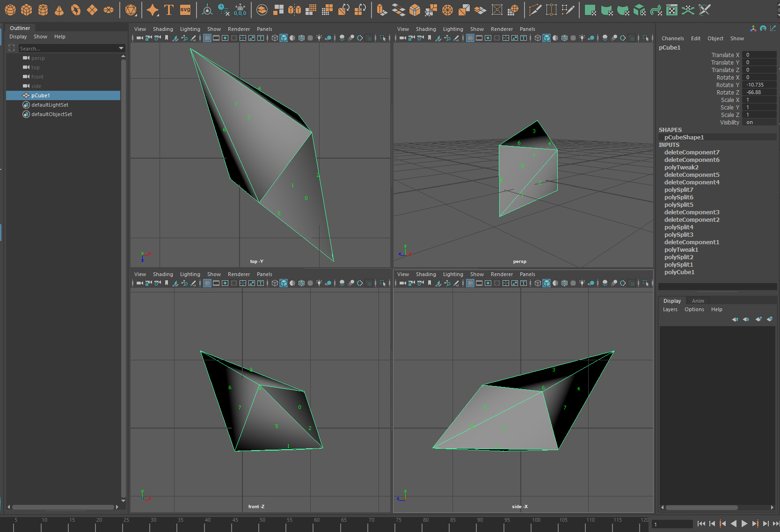Open the 3D Type tool

(169, 9)
